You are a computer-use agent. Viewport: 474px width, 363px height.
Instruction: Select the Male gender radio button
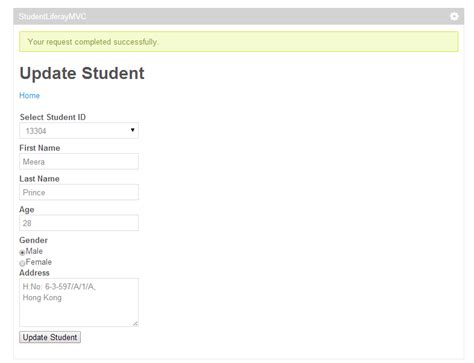pyautogui.click(x=22, y=252)
